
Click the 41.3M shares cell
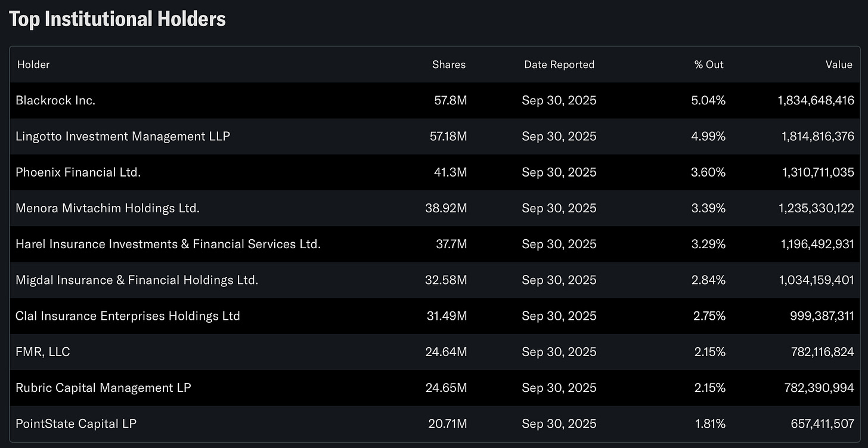(x=451, y=172)
